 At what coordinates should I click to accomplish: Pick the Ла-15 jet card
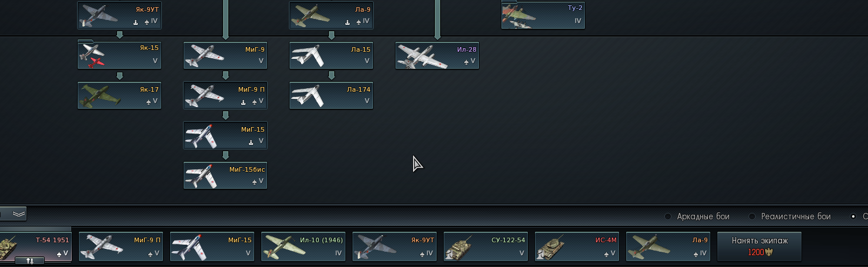331,55
